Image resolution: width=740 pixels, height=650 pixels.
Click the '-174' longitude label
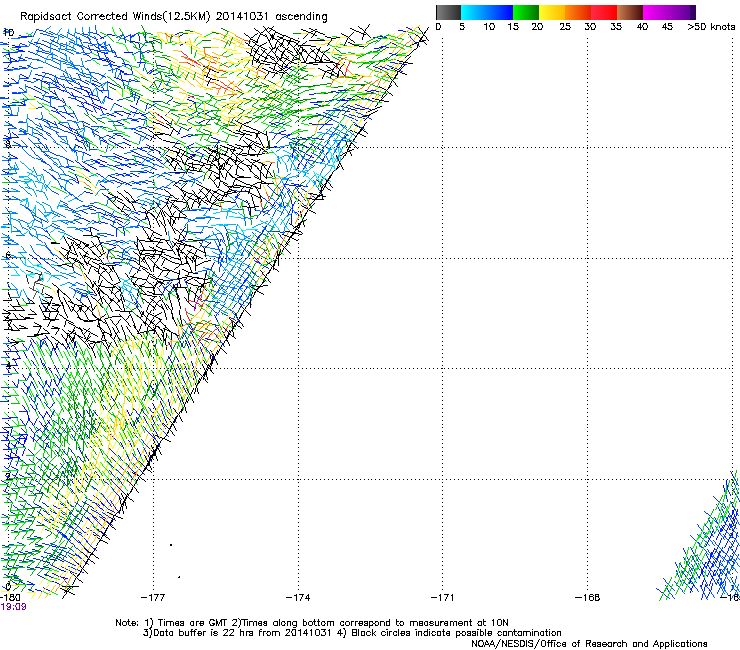298,598
